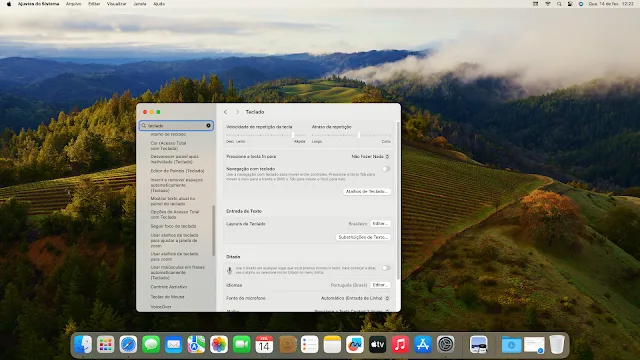Open the Arquivo menu

point(73,4)
